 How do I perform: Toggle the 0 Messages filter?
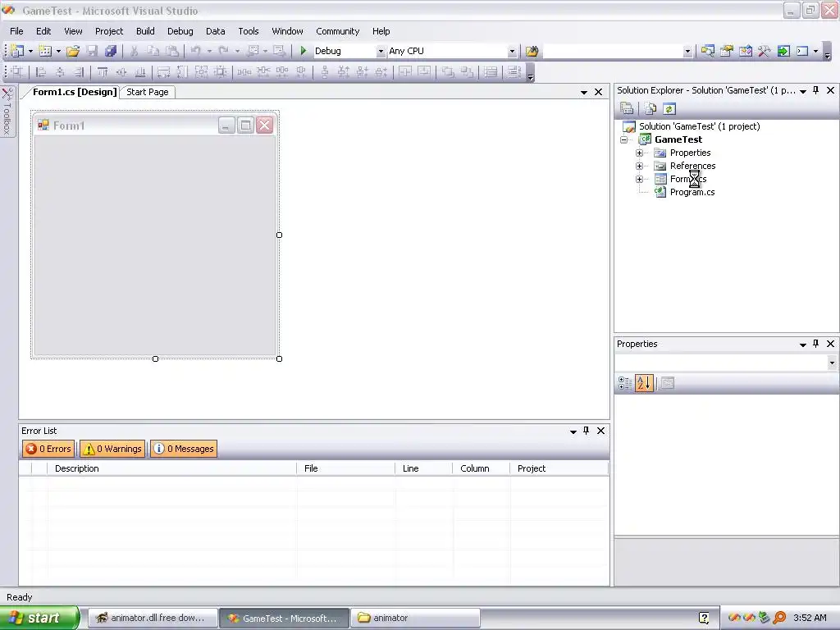point(184,449)
